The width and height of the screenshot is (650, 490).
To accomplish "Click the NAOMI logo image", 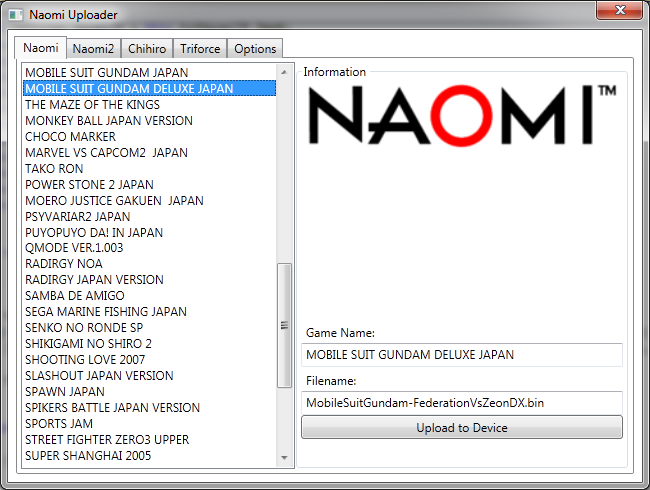I will (462, 115).
